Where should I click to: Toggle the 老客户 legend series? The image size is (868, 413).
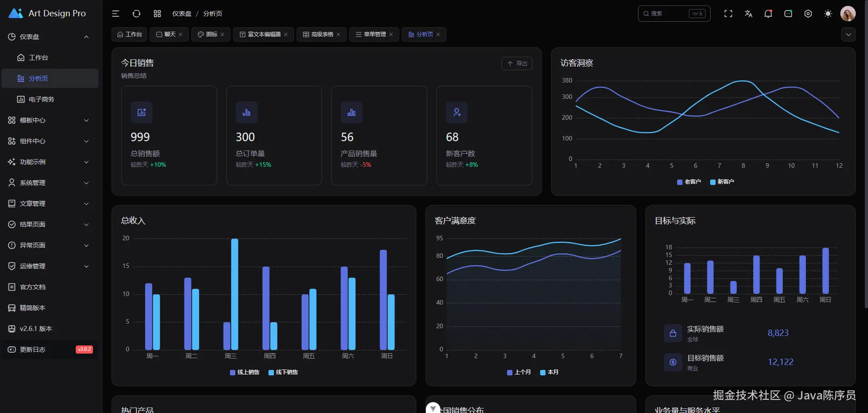pyautogui.click(x=689, y=182)
